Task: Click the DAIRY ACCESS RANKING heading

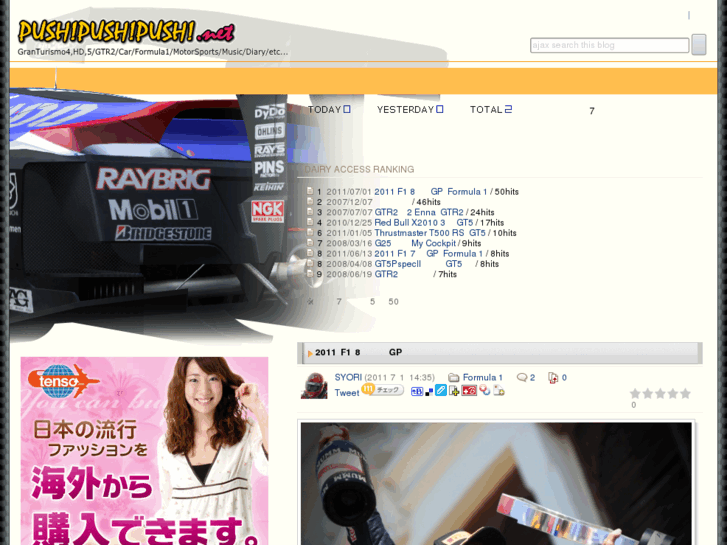Action: [x=359, y=169]
